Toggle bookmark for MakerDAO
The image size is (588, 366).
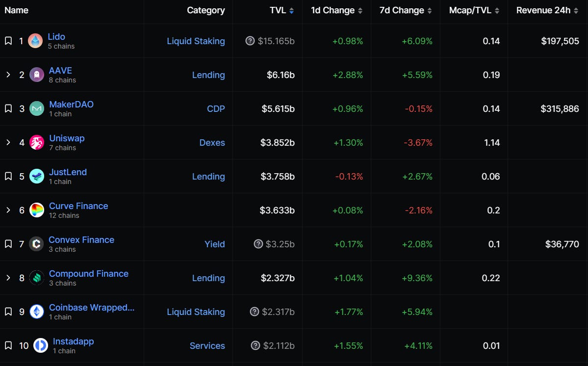[8, 108]
